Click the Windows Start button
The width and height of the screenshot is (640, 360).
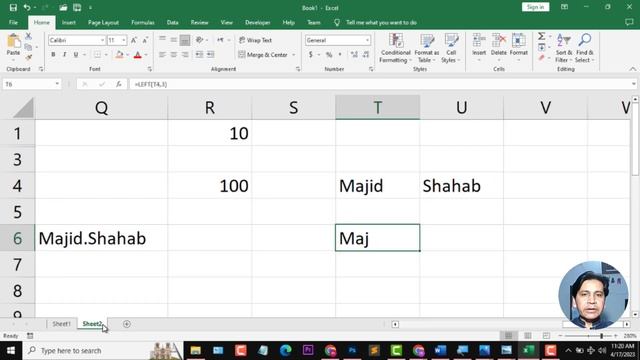click(x=11, y=351)
